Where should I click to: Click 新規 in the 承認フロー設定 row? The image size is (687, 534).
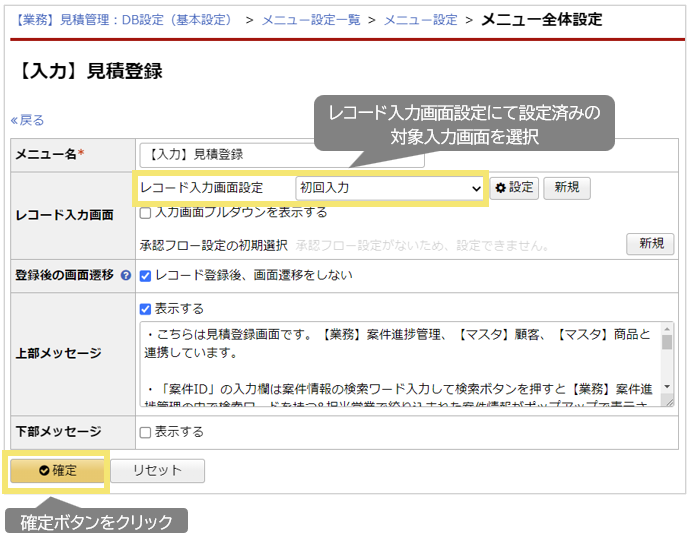650,244
